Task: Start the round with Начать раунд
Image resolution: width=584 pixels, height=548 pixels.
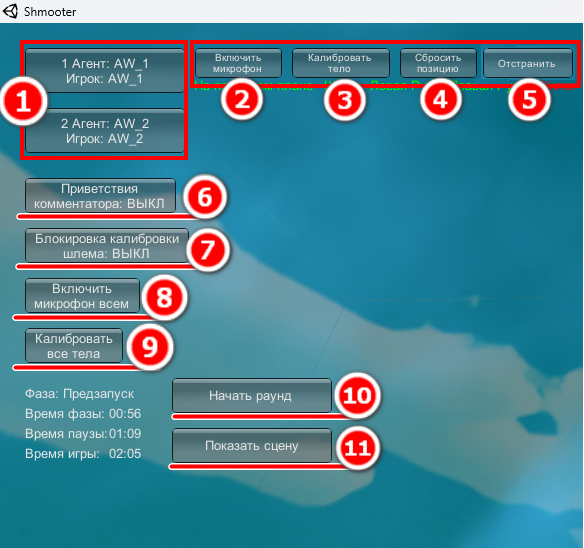Action: [x=251, y=396]
